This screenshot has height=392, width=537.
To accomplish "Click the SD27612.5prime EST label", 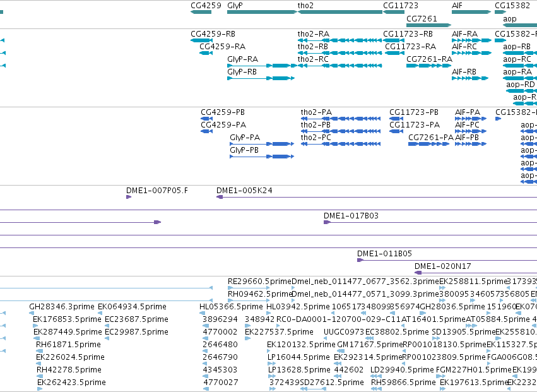I will (x=332, y=383).
